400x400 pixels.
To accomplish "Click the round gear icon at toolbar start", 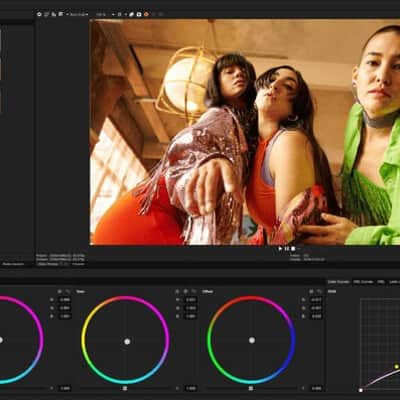I will point(39,14).
